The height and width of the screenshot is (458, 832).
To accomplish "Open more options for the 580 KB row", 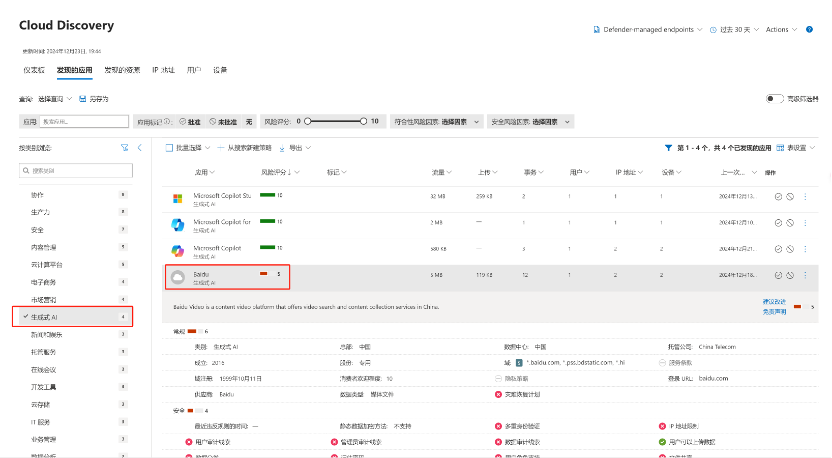I will pyautogui.click(x=805, y=249).
